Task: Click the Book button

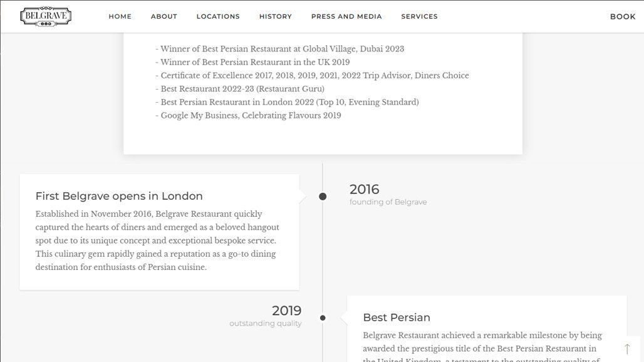Action: (622, 16)
